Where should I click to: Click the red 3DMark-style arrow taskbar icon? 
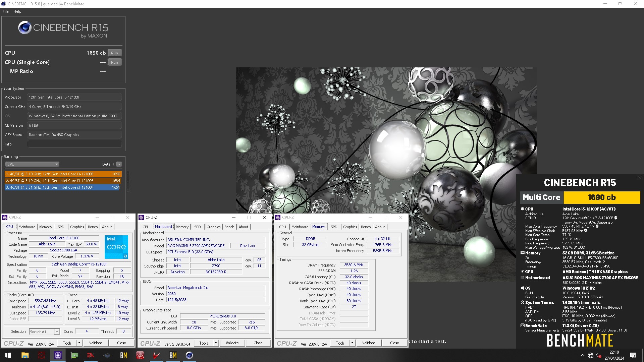pyautogui.click(x=91, y=355)
